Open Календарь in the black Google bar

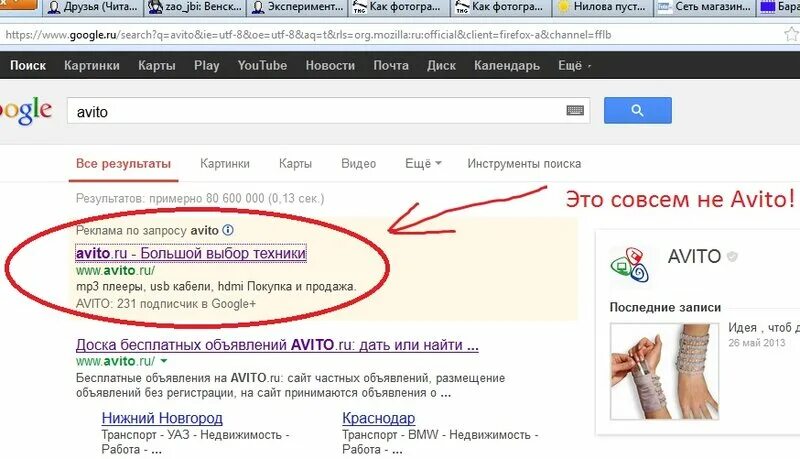(x=507, y=65)
